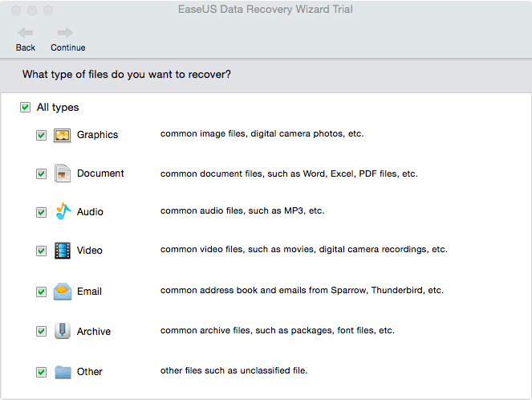The width and height of the screenshot is (532, 400).
Task: Click 'common audio files, such as MP3' description
Action: coord(242,211)
